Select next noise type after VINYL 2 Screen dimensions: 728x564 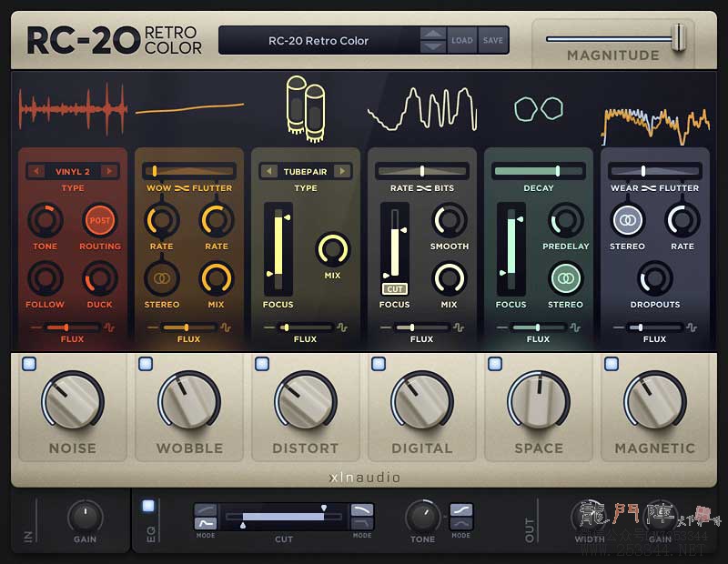[x=109, y=171]
